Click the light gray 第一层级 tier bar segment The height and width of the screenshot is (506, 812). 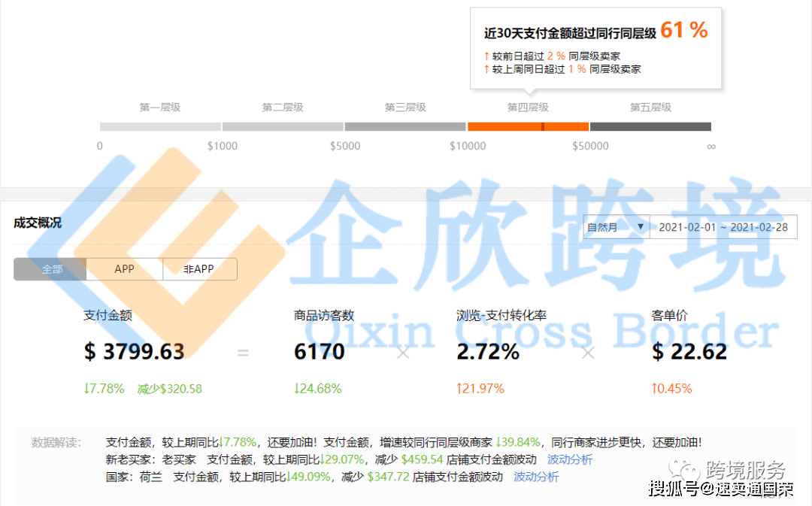(x=160, y=126)
